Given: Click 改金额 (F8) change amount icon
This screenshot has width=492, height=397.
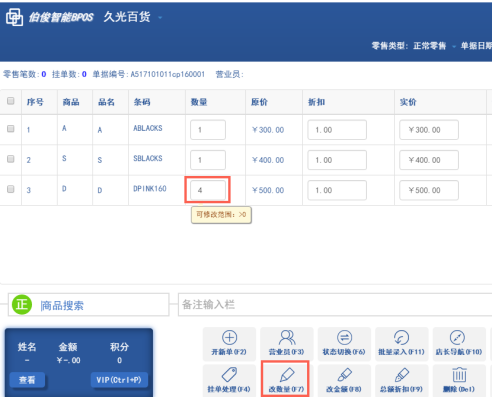Looking at the screenshot, I should [x=344, y=380].
